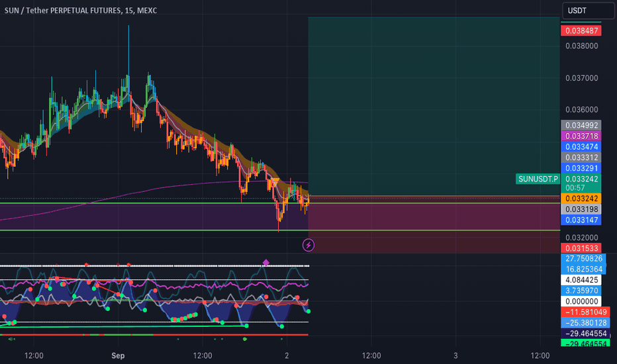The height and width of the screenshot is (364, 617).
Task: Select the red −11.581049 indicator value
Action: [585, 312]
